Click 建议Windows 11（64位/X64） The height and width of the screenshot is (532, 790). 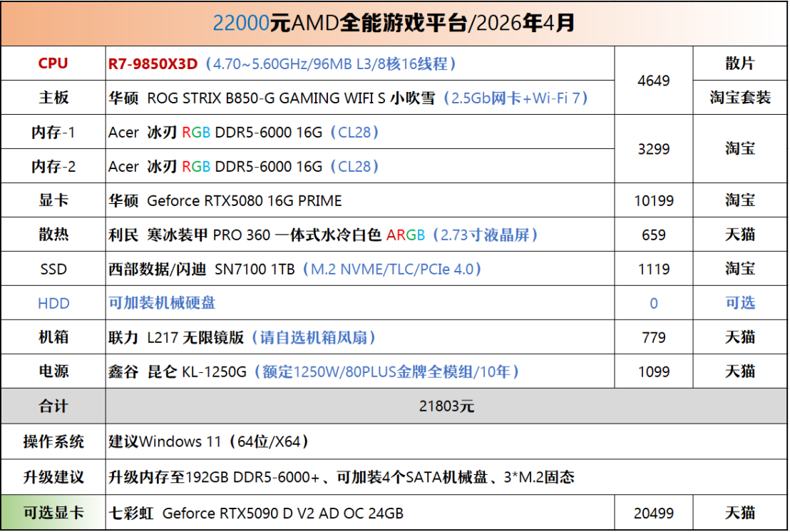click(207, 442)
